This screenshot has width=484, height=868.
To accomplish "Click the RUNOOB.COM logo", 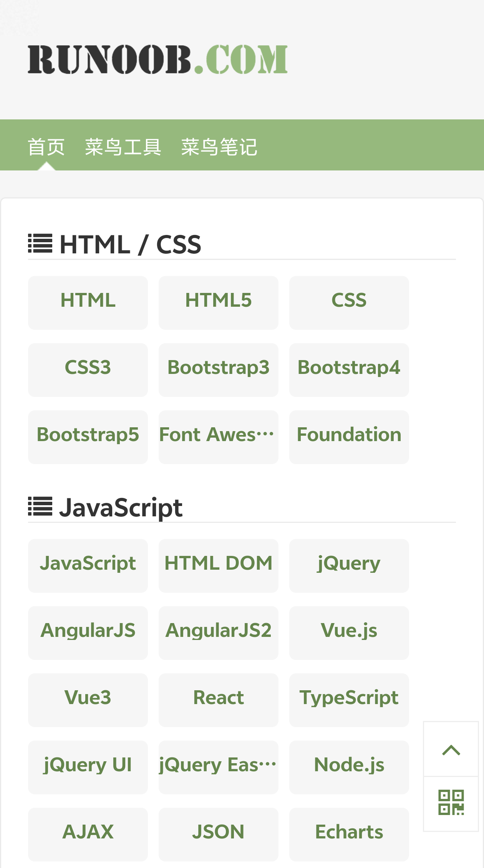I will (x=157, y=60).
